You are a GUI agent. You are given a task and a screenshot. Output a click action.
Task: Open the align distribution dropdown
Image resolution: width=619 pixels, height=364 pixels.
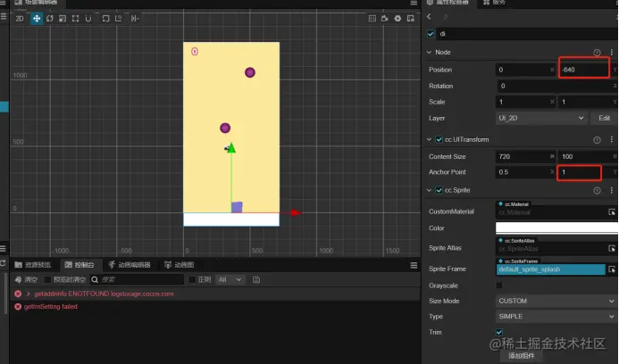click(135, 19)
